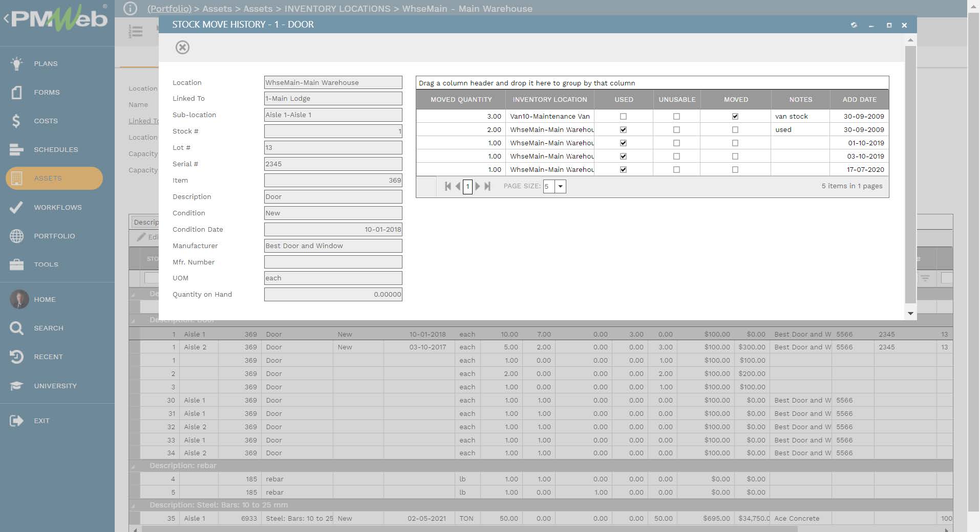This screenshot has height=532, width=980.
Task: Open Workflows in the sidebar menu
Action: tap(57, 207)
